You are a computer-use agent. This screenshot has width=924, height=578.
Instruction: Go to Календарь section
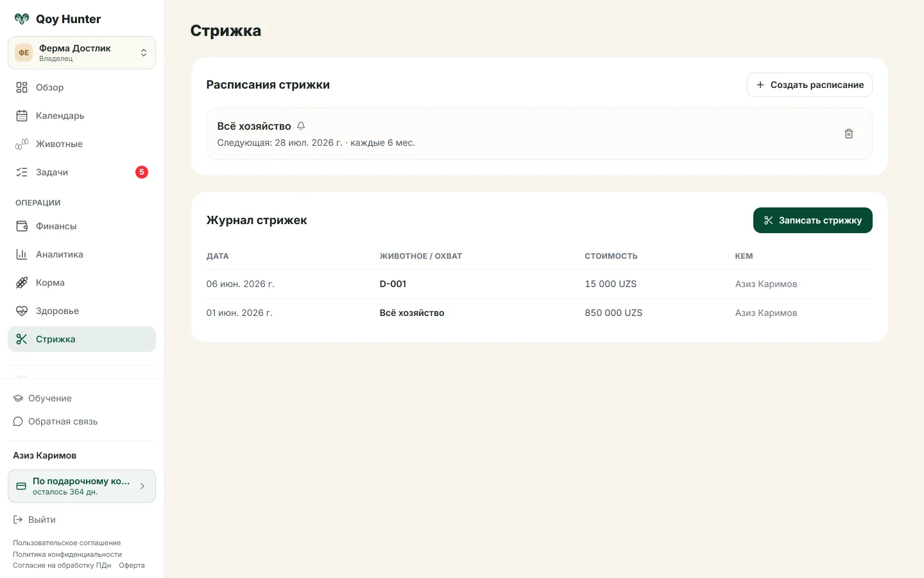81,116
